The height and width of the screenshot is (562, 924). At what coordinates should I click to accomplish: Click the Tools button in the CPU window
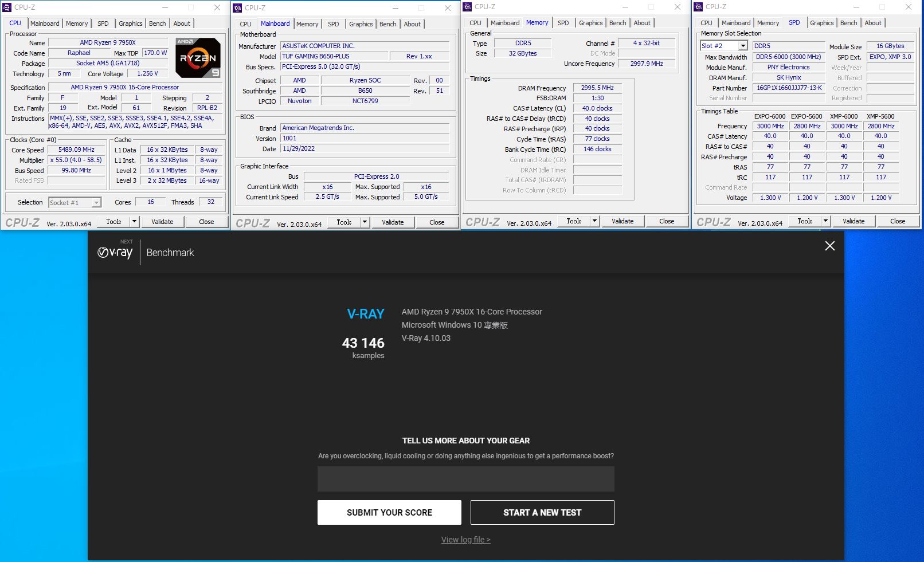pyautogui.click(x=113, y=222)
